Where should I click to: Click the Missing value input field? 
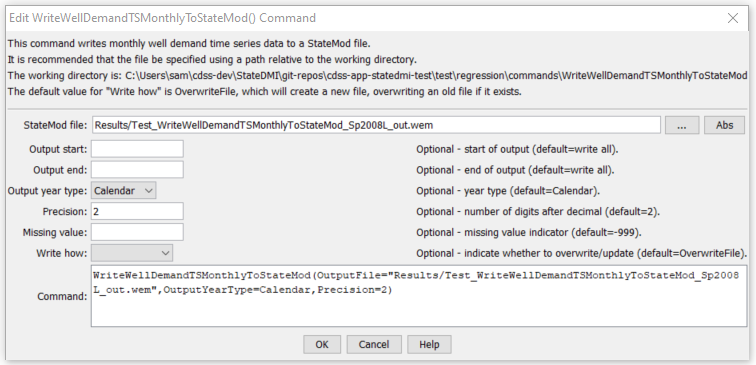pyautogui.click(x=137, y=232)
